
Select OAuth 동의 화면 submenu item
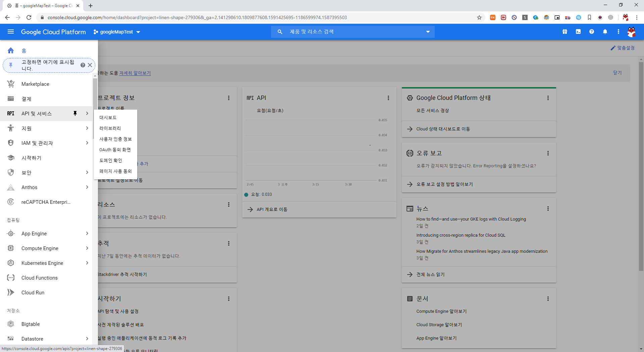tap(116, 150)
